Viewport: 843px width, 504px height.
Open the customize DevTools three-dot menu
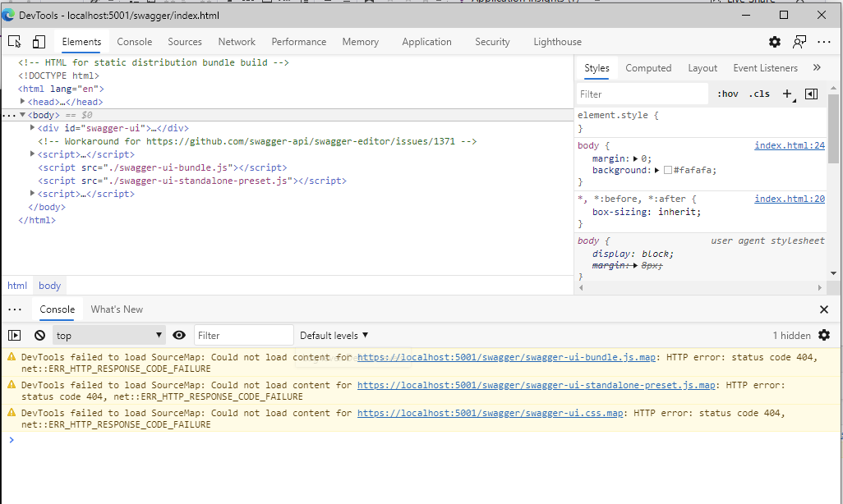[823, 42]
